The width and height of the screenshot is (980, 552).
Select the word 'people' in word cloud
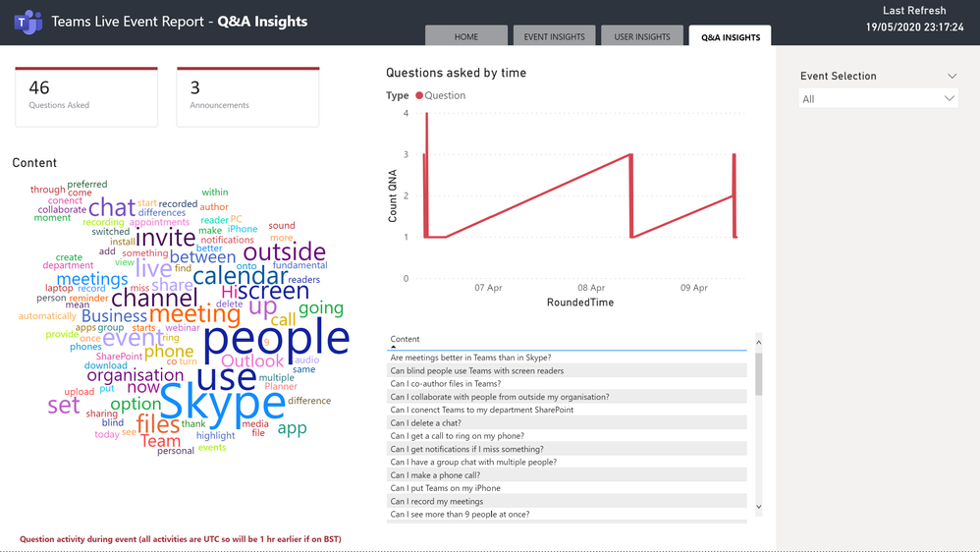point(276,339)
